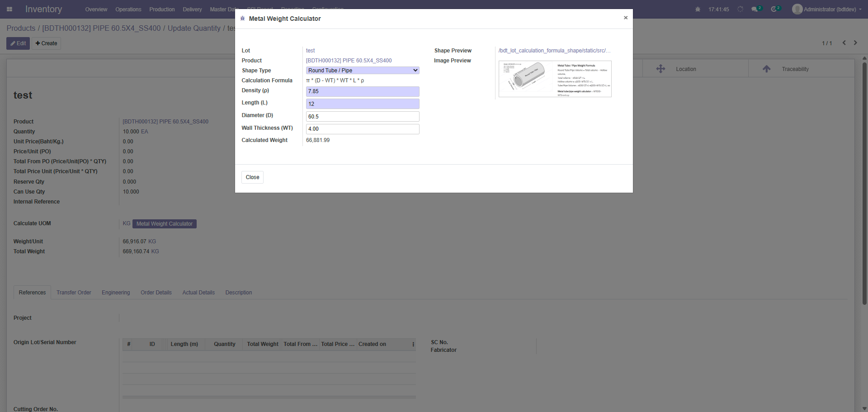Open the conversations chat icon
The width and height of the screenshot is (868, 412).
[x=755, y=9]
